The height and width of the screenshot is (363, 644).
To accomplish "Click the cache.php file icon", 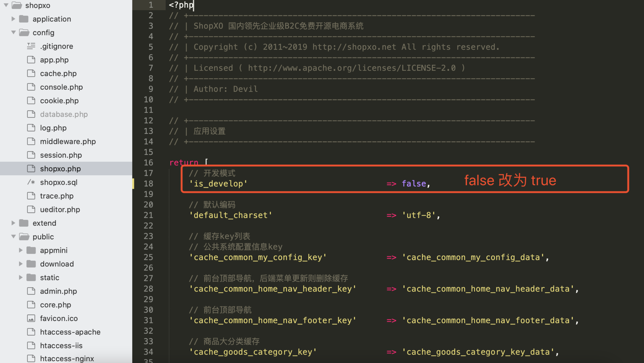I will tap(31, 73).
